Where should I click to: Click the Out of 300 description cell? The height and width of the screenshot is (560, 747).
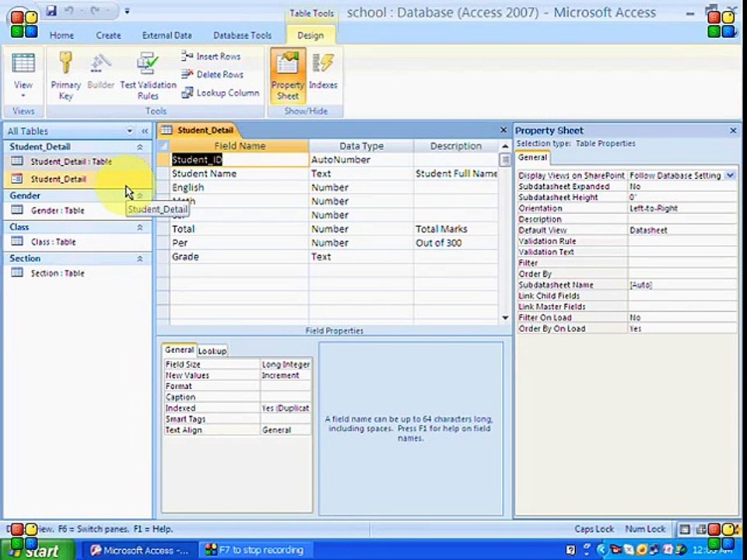[456, 243]
